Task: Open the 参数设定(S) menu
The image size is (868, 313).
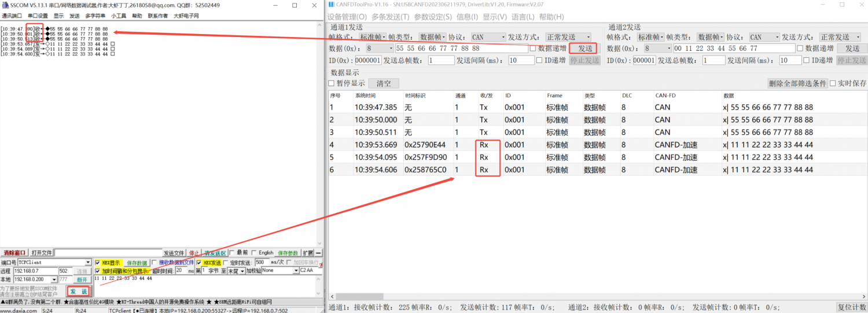Action: pos(433,17)
